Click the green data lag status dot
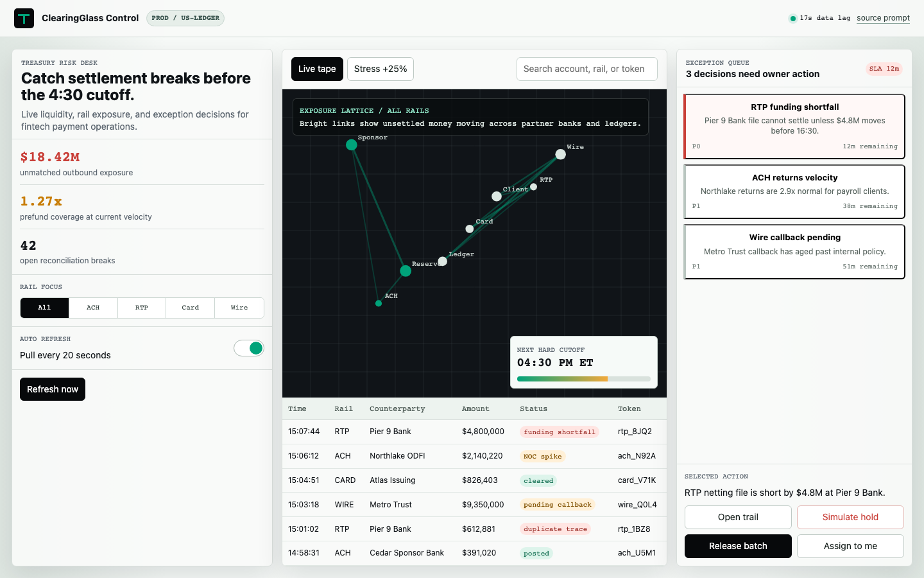Screen dimensions: 924x578 click(x=793, y=19)
